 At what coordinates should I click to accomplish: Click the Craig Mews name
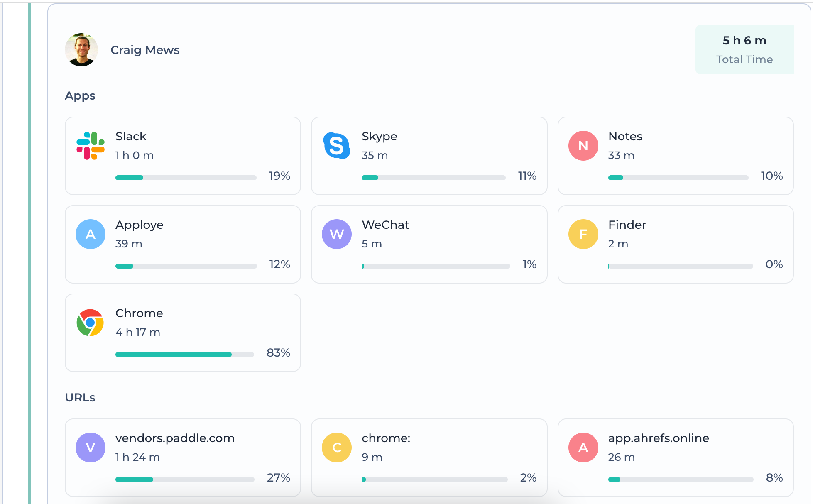pyautogui.click(x=145, y=50)
